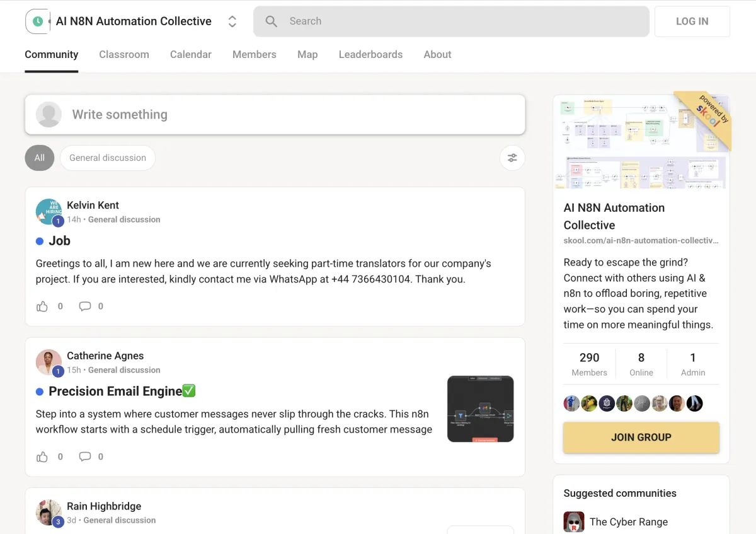This screenshot has width=756, height=534.
Task: Click the skool.com/ai-n8n-automation-collective URL
Action: pyautogui.click(x=641, y=240)
